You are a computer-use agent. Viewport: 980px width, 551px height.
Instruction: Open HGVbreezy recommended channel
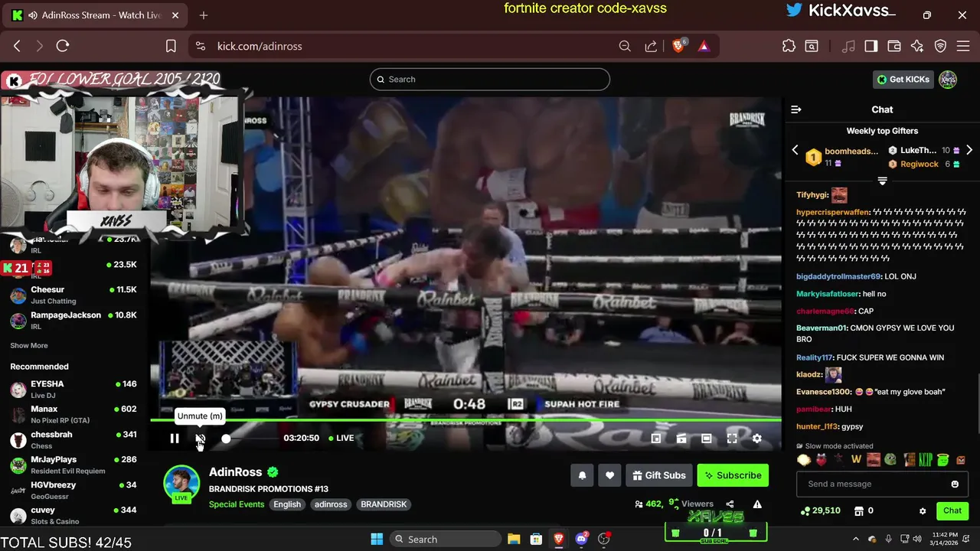[x=73, y=490]
